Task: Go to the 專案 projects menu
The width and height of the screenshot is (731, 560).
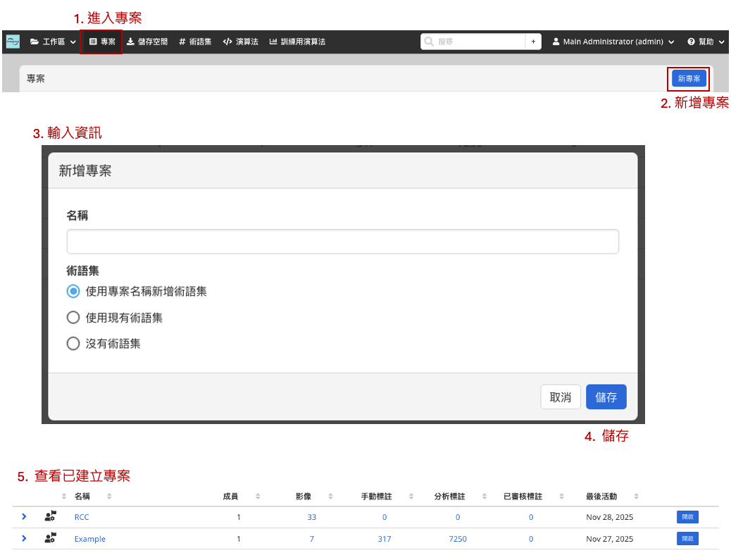Action: (102, 42)
